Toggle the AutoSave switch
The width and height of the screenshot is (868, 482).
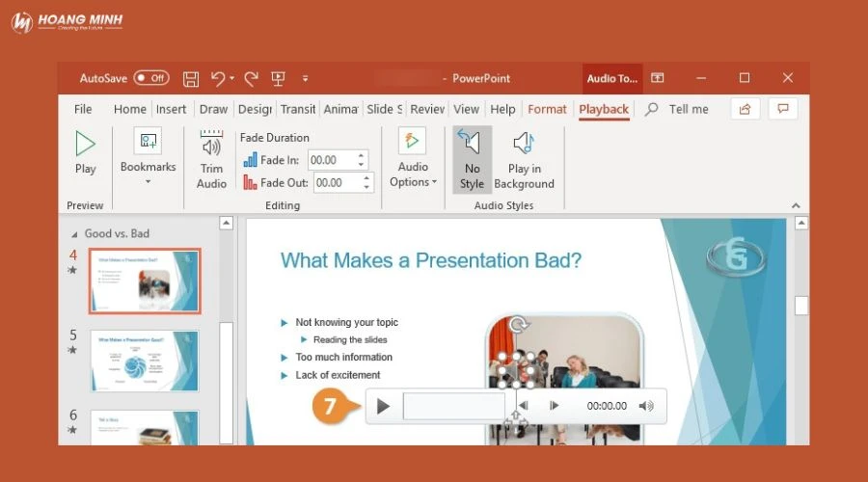tap(151, 78)
